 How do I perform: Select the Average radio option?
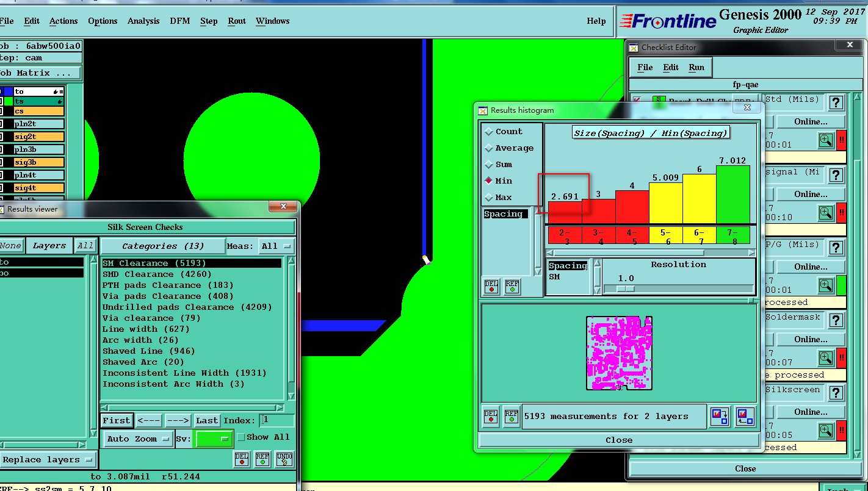488,148
